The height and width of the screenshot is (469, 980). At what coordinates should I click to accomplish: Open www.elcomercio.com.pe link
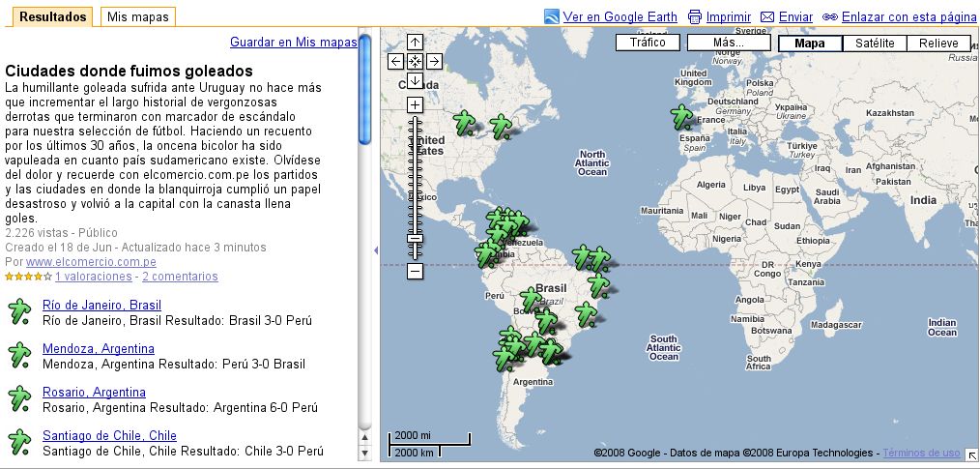pos(91,262)
